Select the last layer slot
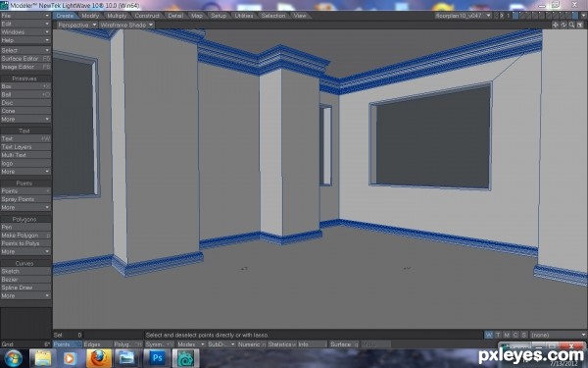The height and width of the screenshot is (368, 588). coord(575,16)
